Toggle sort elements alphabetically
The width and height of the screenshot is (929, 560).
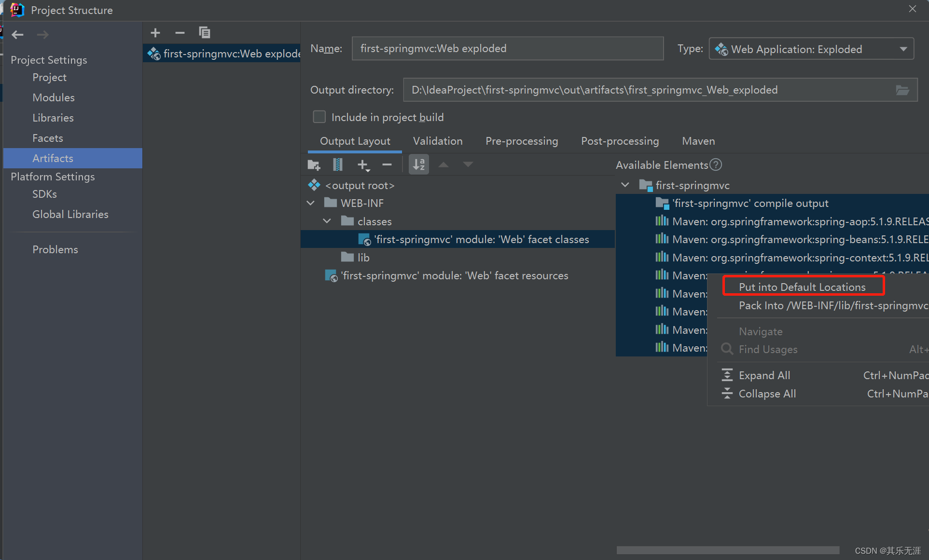click(x=418, y=164)
